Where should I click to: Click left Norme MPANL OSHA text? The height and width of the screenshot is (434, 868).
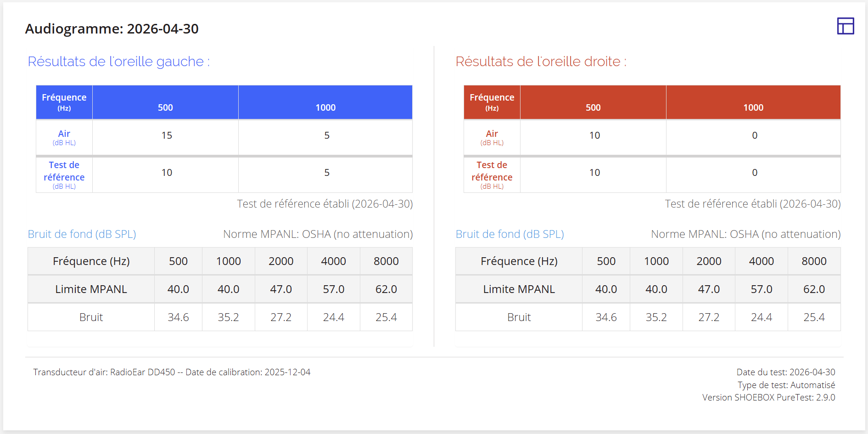pos(318,234)
